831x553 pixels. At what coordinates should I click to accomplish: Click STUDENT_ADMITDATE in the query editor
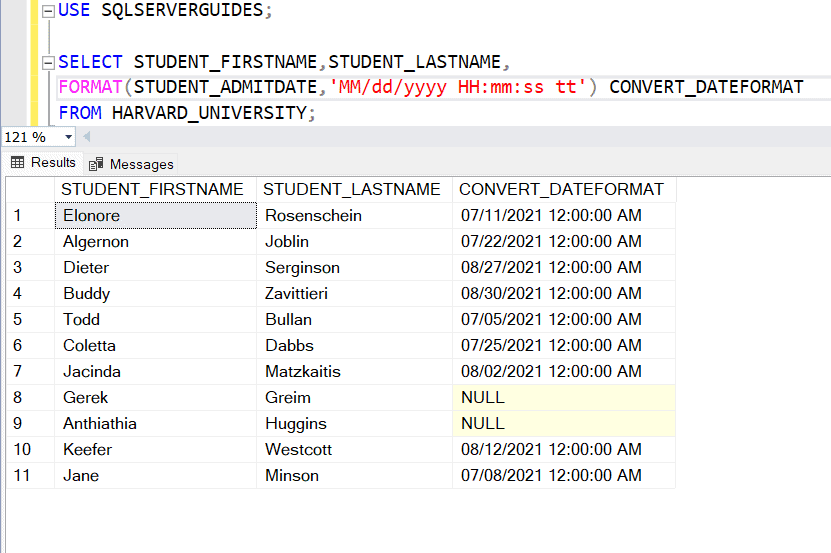click(225, 87)
